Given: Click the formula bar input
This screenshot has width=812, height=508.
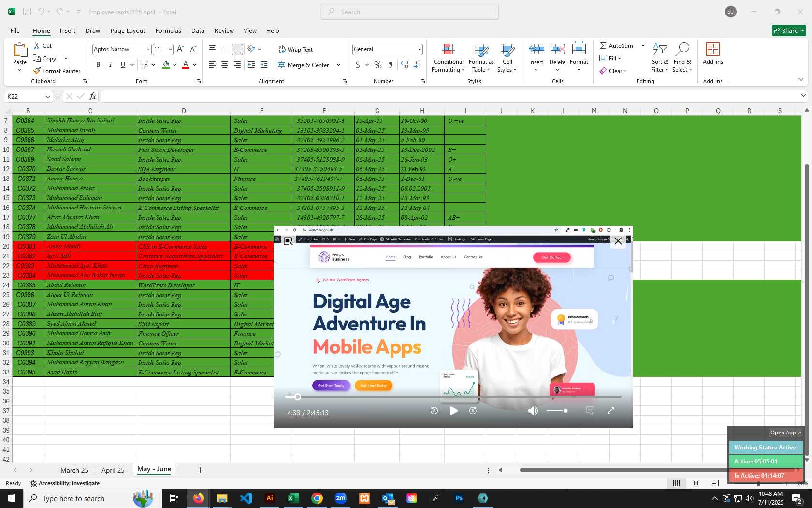Looking at the screenshot, I should 449,96.
